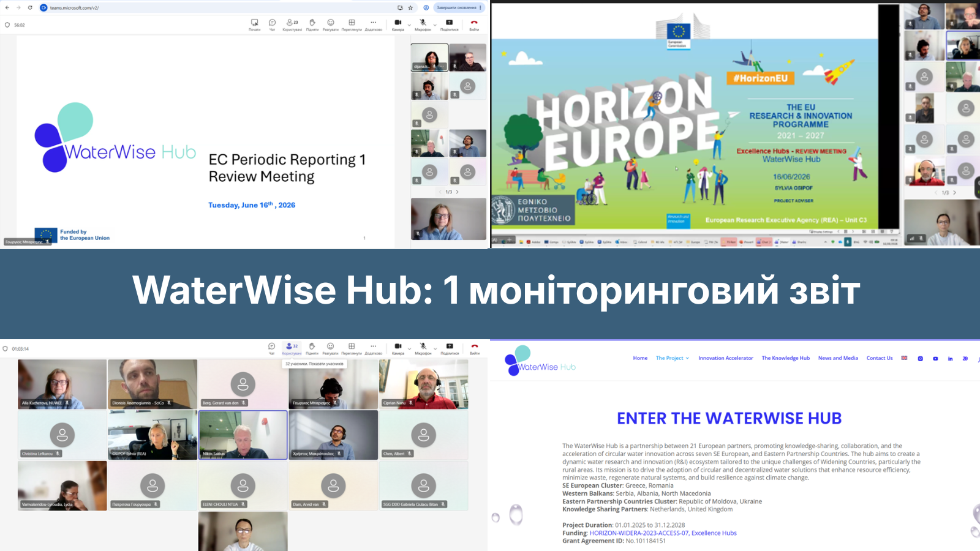Toggle Камера in the 01:03:14 meeting

point(398,348)
